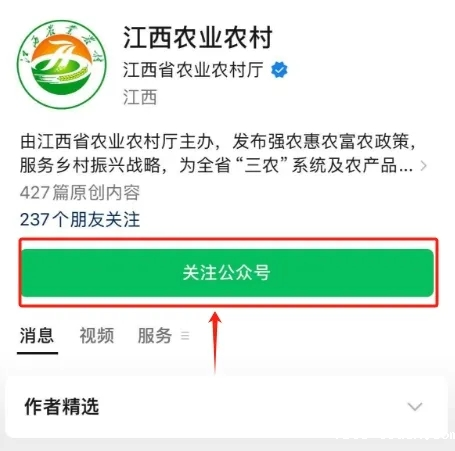View the 427篇原创内容 list
This screenshot has height=451, width=455.
[80, 193]
